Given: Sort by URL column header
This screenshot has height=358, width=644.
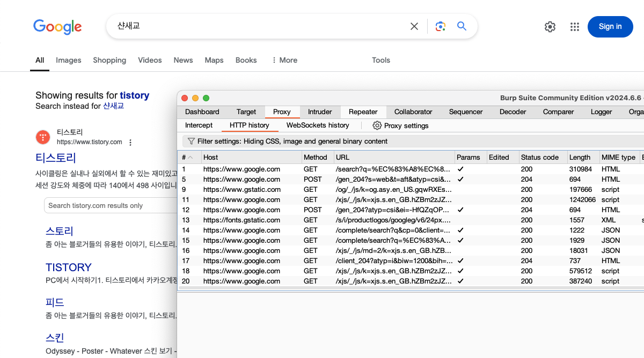Looking at the screenshot, I should 394,157.
